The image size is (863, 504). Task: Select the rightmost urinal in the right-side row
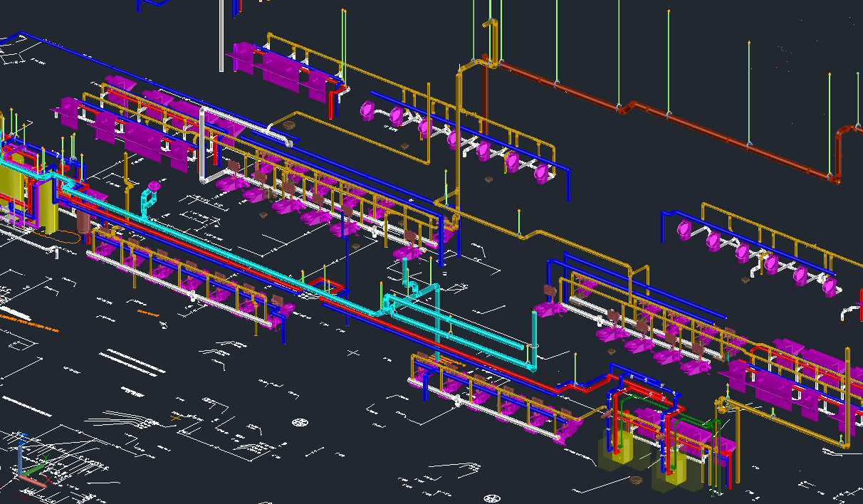point(829,286)
